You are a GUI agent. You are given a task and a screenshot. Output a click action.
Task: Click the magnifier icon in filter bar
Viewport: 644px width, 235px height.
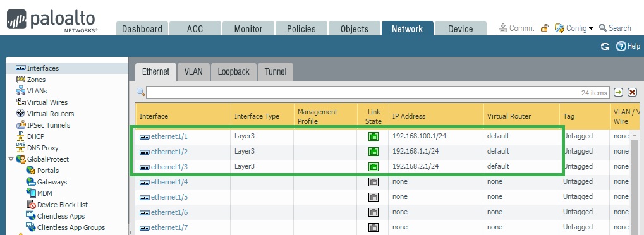(141, 92)
